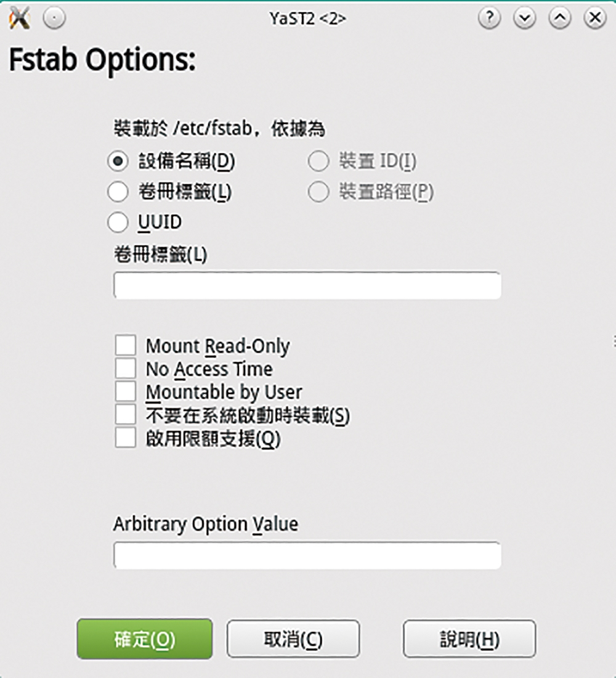
Task: Minimize the window using the down-chevron icon
Action: coord(525,18)
